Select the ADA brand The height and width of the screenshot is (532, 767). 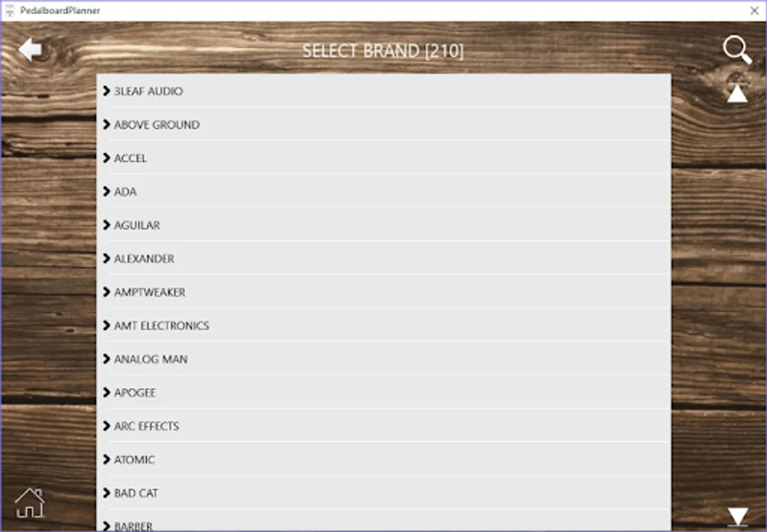125,192
